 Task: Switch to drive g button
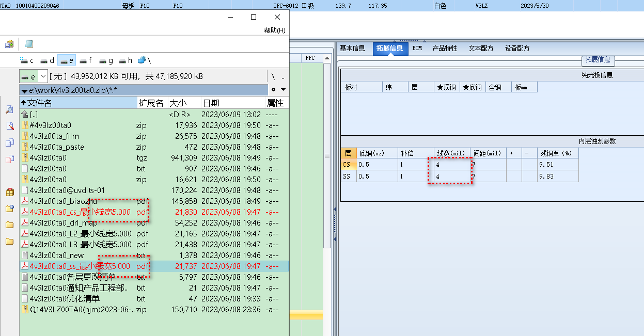pos(106,60)
